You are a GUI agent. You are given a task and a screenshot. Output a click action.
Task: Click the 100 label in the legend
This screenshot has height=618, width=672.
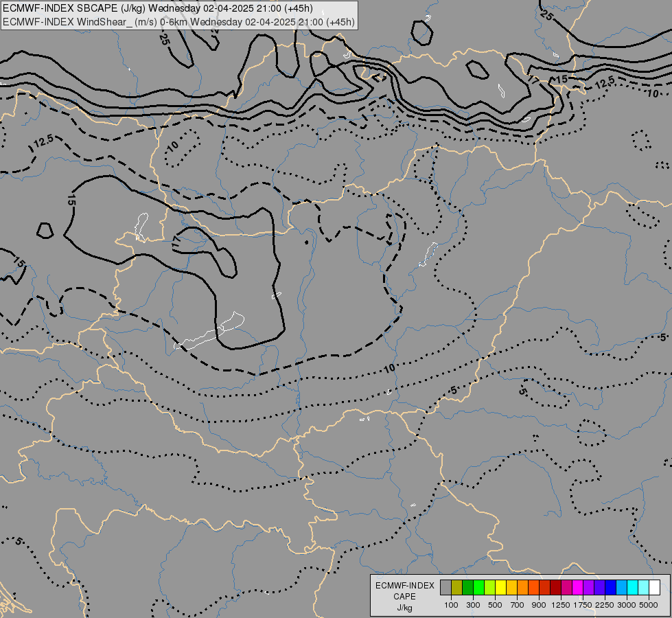click(451, 605)
